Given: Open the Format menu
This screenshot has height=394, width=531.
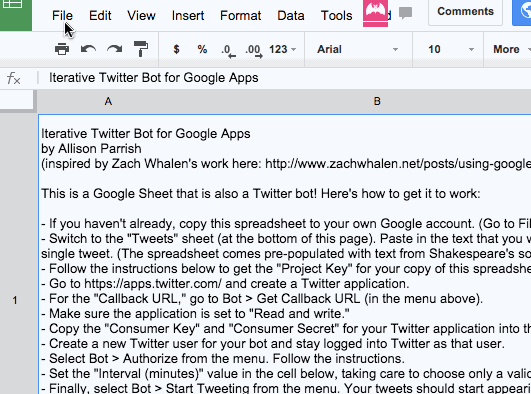Looking at the screenshot, I should point(240,16).
